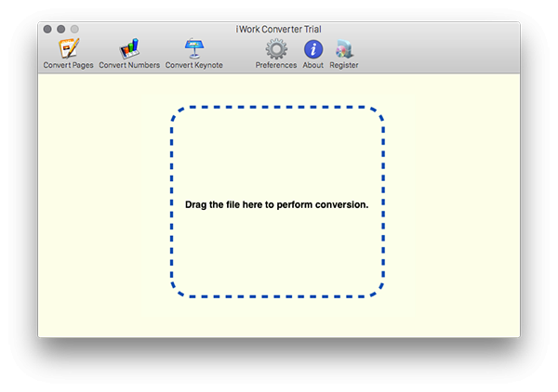Open the Convert Keynote podium icon

194,48
